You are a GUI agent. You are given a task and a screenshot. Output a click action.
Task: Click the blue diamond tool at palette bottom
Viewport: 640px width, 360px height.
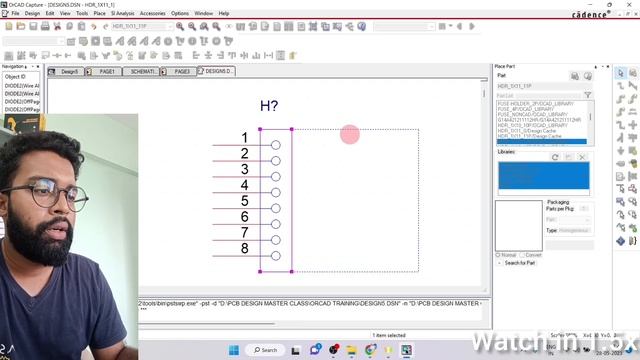[620, 241]
